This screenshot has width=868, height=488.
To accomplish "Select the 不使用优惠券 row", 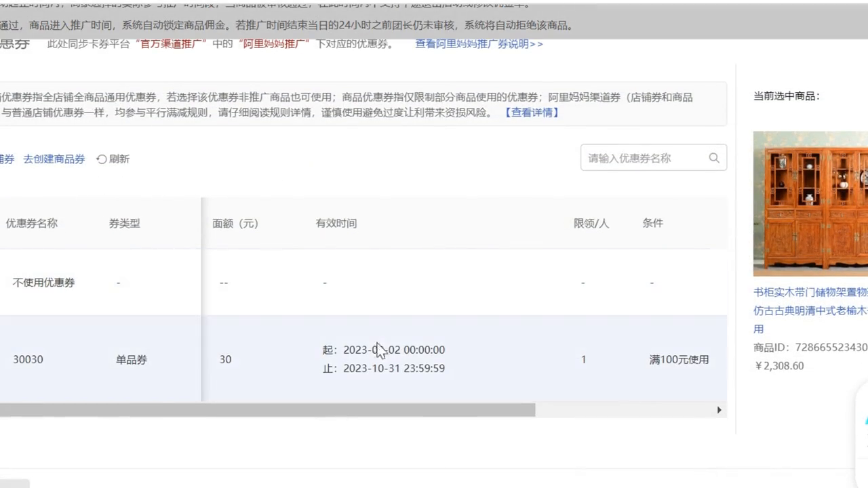I will pyautogui.click(x=363, y=283).
